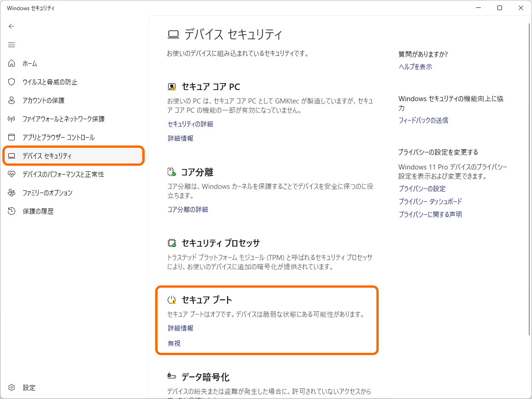Image resolution: width=532 pixels, height=399 pixels.
Task: Click the back arrow at top left
Action: click(x=12, y=26)
